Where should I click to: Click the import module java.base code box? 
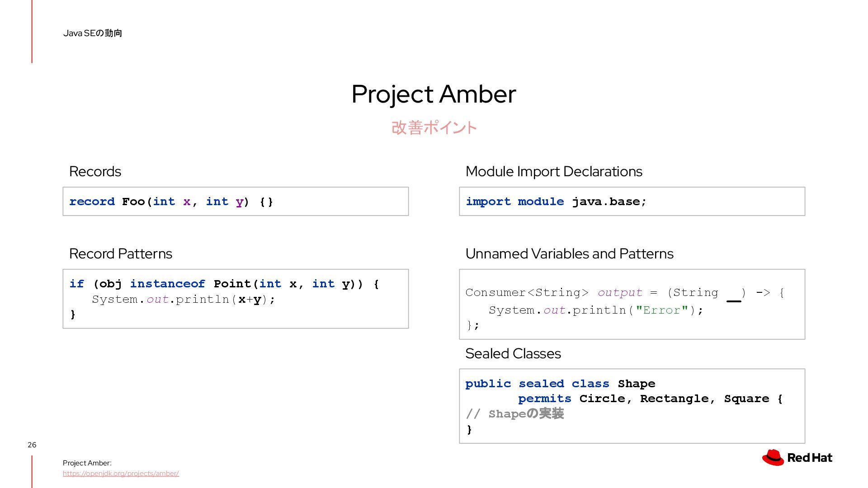[632, 202]
